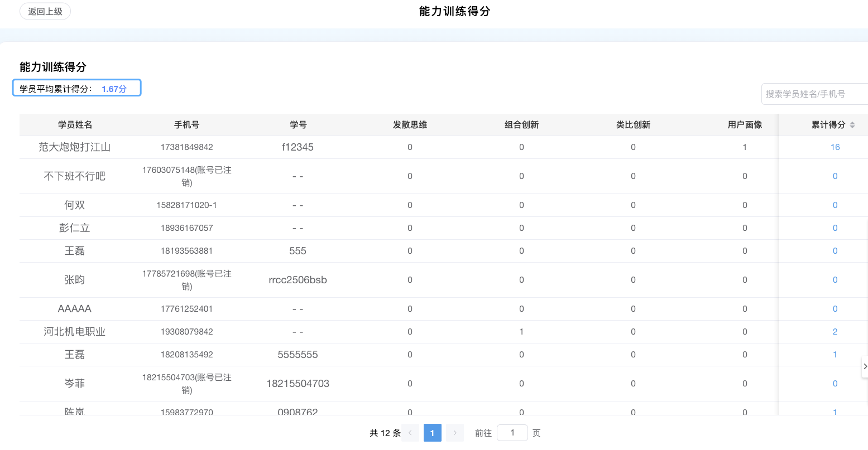Click student ID rrcc2506bsb

(x=298, y=280)
